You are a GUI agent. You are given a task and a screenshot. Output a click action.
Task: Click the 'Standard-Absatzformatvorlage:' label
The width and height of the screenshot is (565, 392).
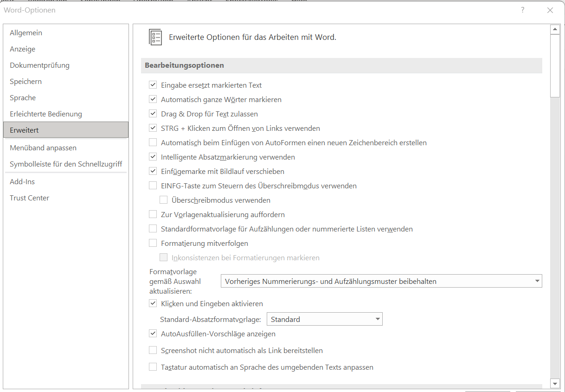[x=211, y=320]
